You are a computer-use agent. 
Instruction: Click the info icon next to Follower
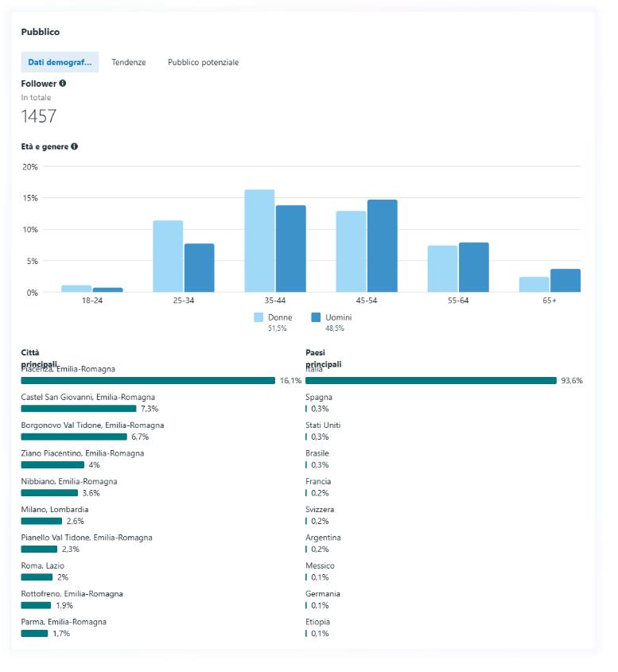[x=63, y=84]
